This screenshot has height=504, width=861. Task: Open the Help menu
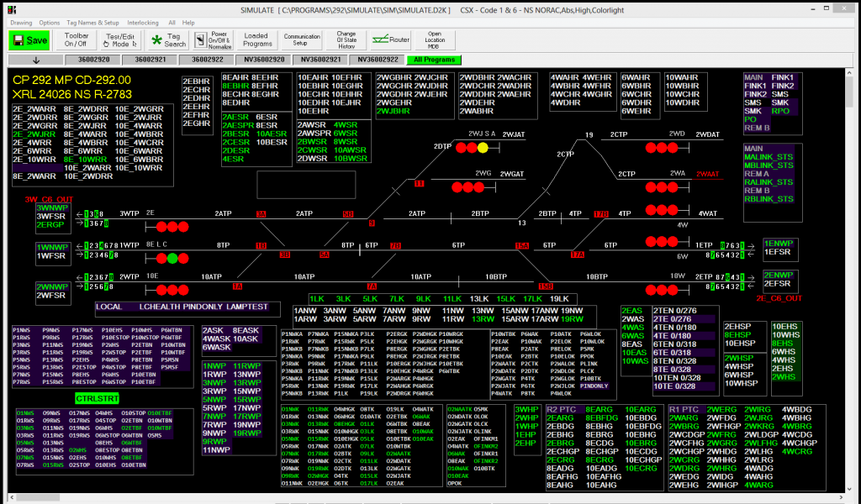coord(188,23)
